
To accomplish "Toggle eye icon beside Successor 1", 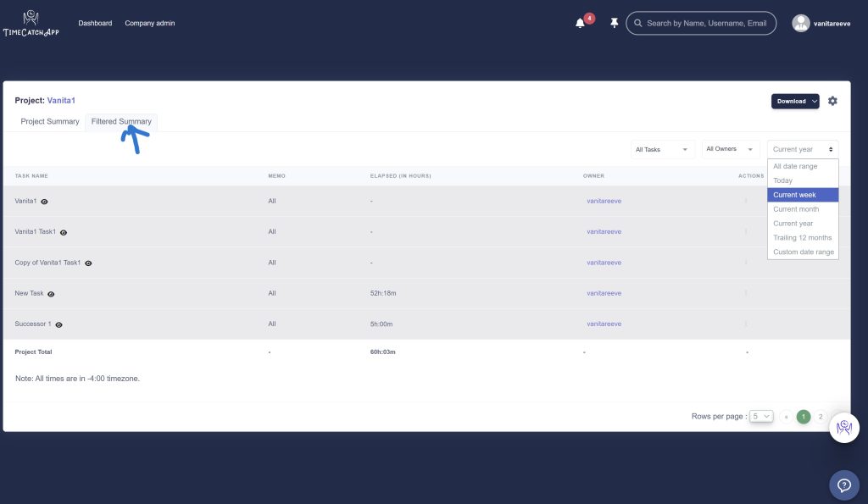I will pyautogui.click(x=58, y=324).
